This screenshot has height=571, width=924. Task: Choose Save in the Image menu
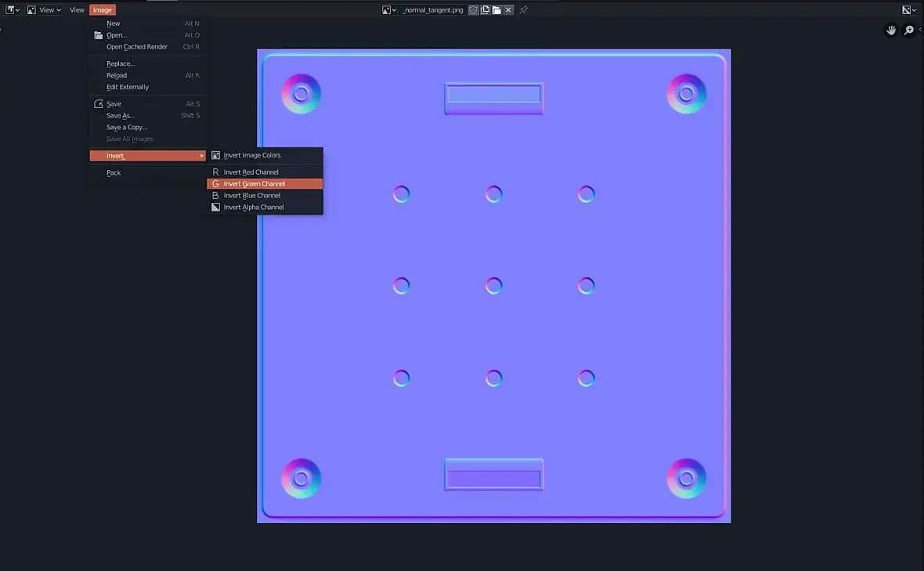147,103
